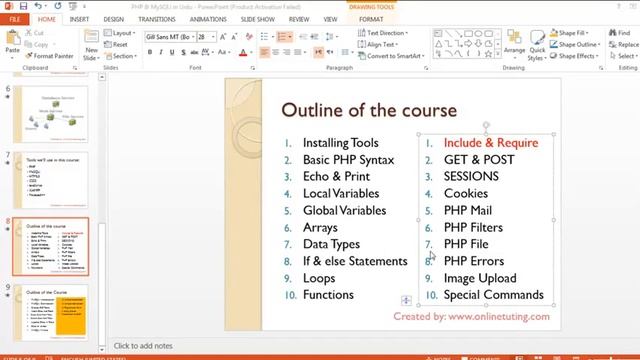Screen dimensions: 640x360
Task: Open the Shape Fill dropdown
Action: pyautogui.click(x=569, y=33)
